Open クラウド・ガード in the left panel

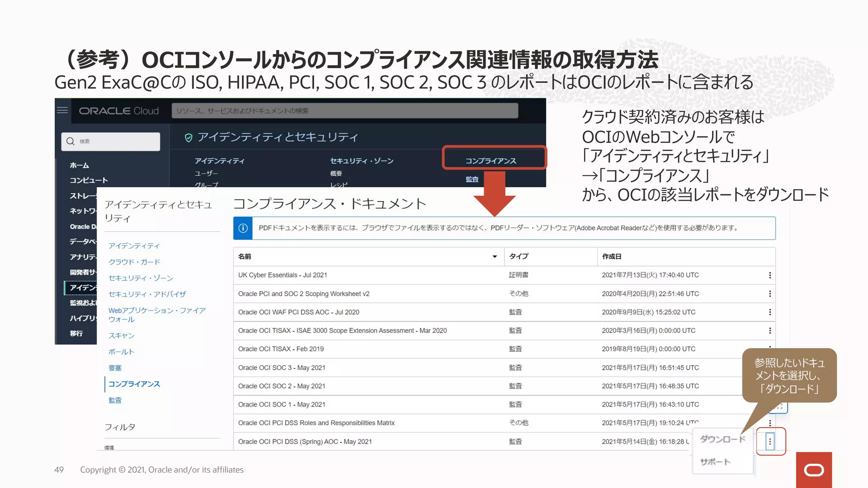click(134, 262)
